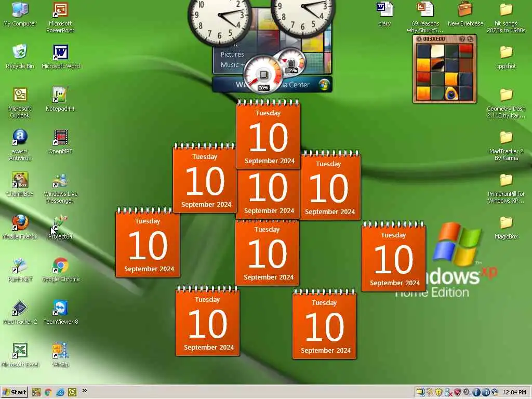Screen dimensions: 532x399
Task: Expand the Quick Launch overflow chevron
Action: tap(84, 391)
